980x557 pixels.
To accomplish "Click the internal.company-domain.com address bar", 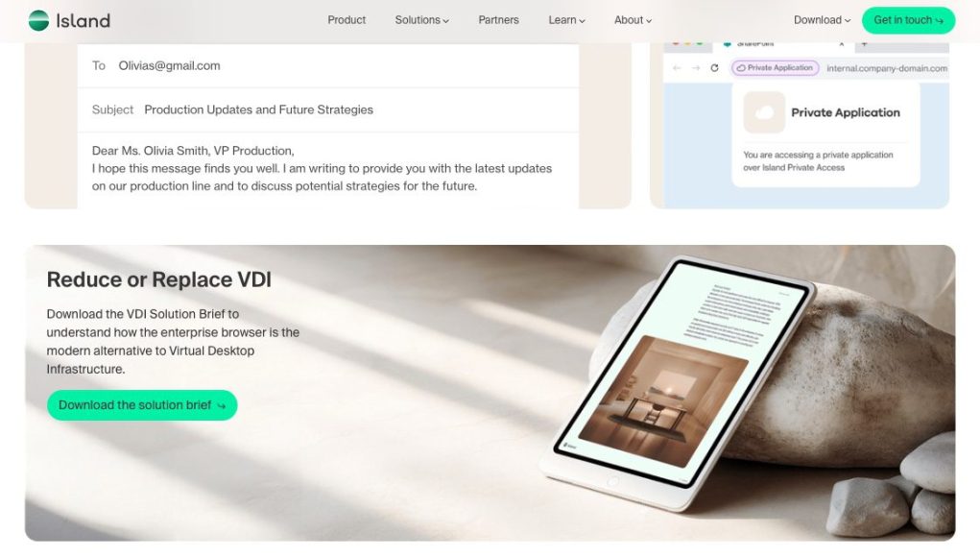I will click(x=886, y=68).
